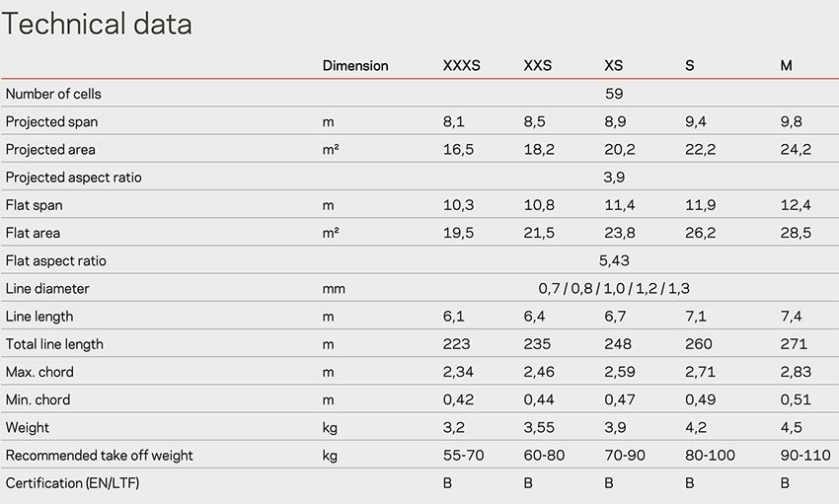Select the Dimension column header

(x=355, y=66)
